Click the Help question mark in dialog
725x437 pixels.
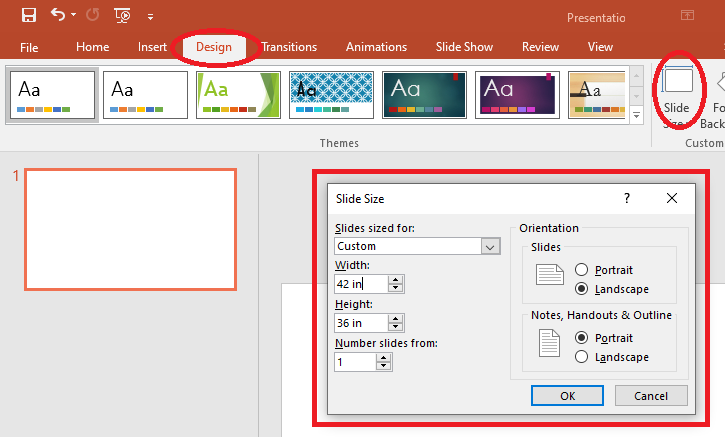(x=627, y=199)
